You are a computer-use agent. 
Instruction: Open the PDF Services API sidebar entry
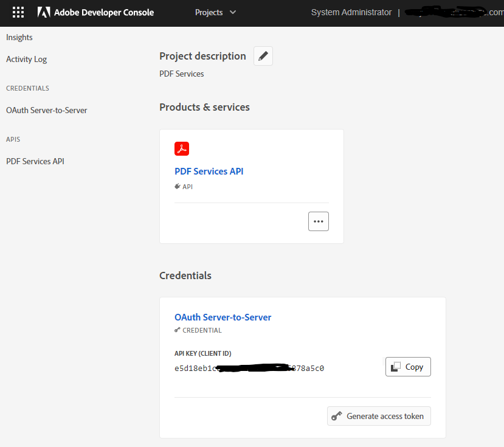pos(35,161)
